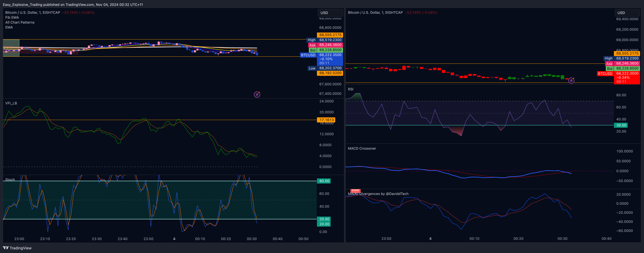Click the blue BTCUSD symbol tag on left chart
The image size is (644, 253).
(308, 55)
